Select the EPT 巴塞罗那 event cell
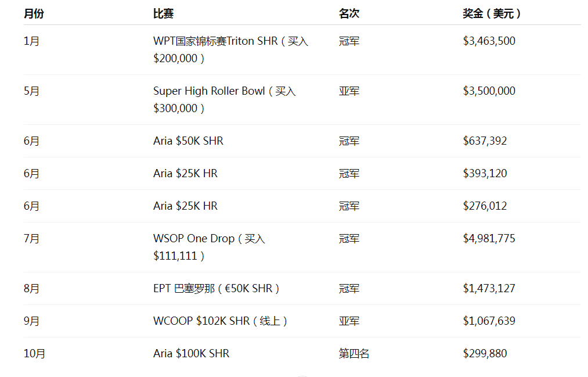The width and height of the screenshot is (588, 377). pos(217,289)
